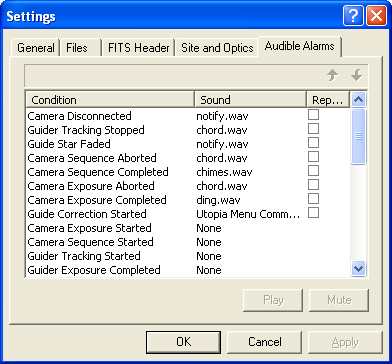Select Guider Tracking Stopped row
Screen dimensions: 392x364
[188, 130]
